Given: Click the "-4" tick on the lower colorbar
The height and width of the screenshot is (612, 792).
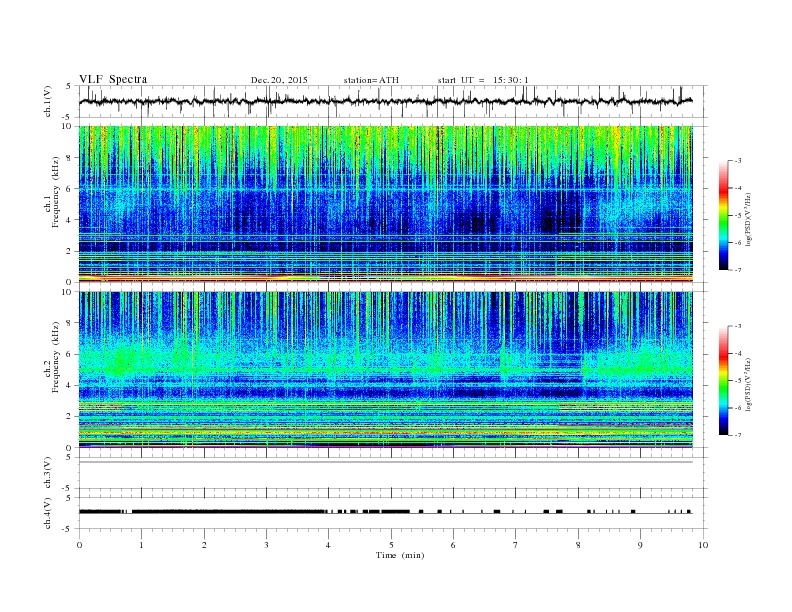Looking at the screenshot, I should coord(737,353).
